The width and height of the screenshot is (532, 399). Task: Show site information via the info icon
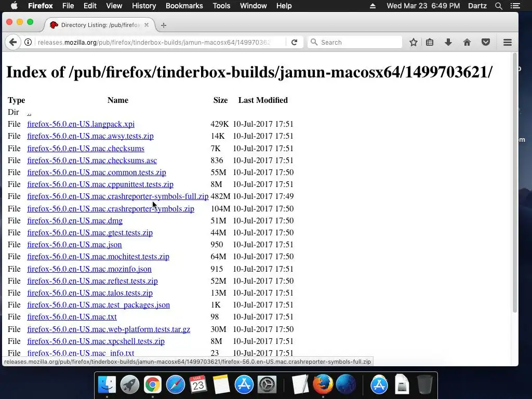28,42
